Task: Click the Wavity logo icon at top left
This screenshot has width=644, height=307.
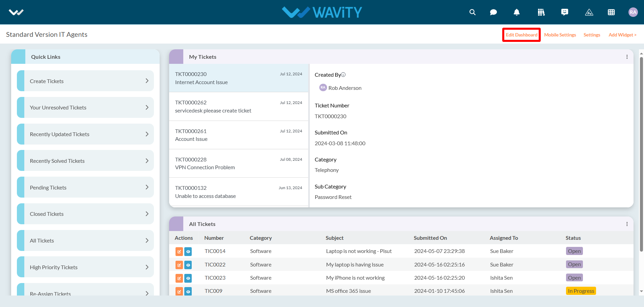Action: 16,12
